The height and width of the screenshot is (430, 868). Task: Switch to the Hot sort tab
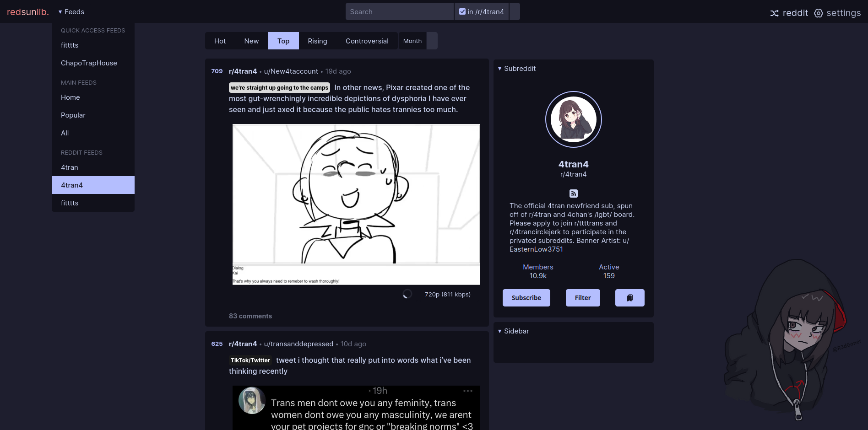[x=220, y=41]
